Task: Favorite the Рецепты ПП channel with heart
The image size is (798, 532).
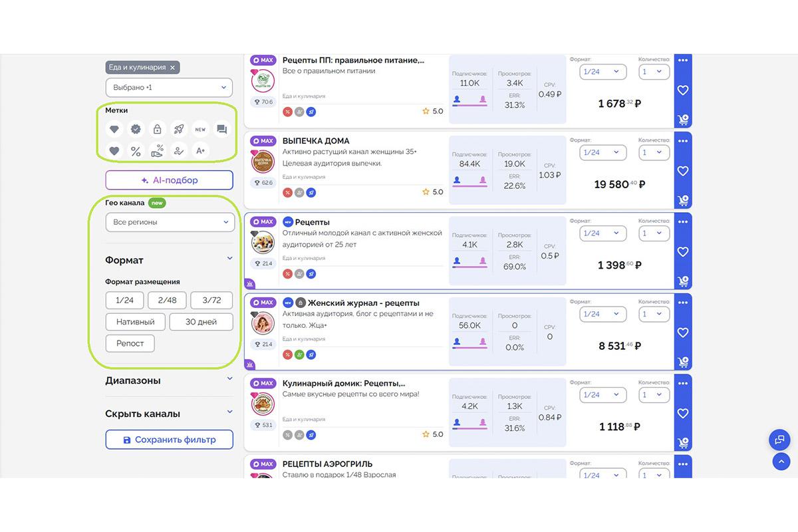Action: coord(682,90)
